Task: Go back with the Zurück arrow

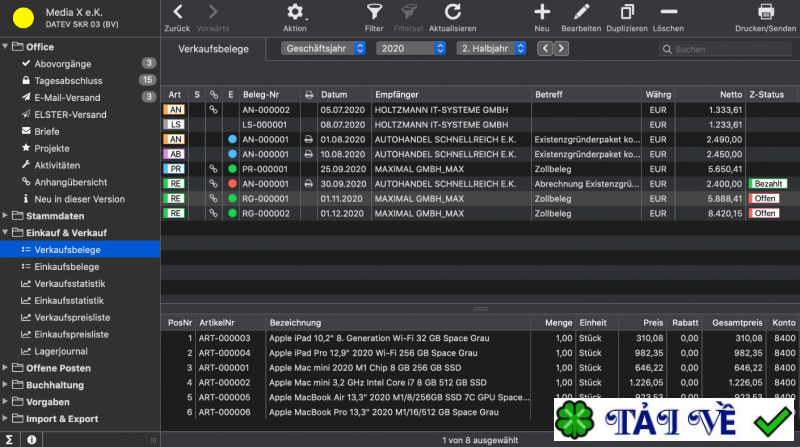Action: pos(177,12)
